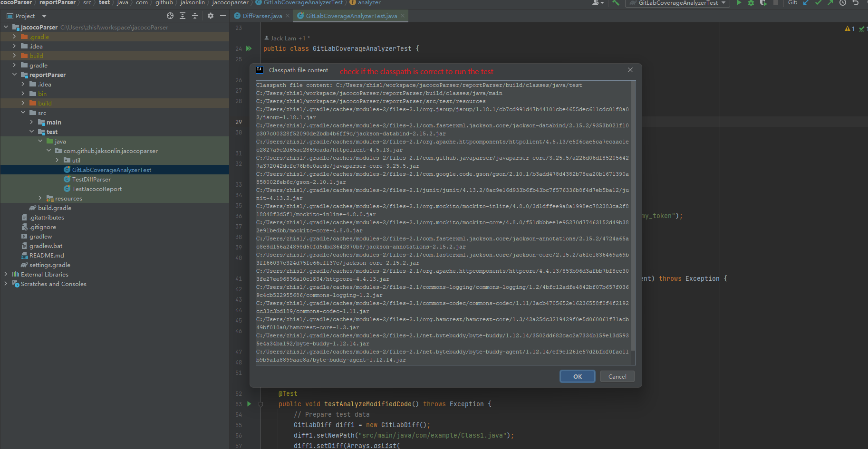Screen dimensions: 868x449
Task: Expand Scratches and Consoles node
Action: coord(6,284)
